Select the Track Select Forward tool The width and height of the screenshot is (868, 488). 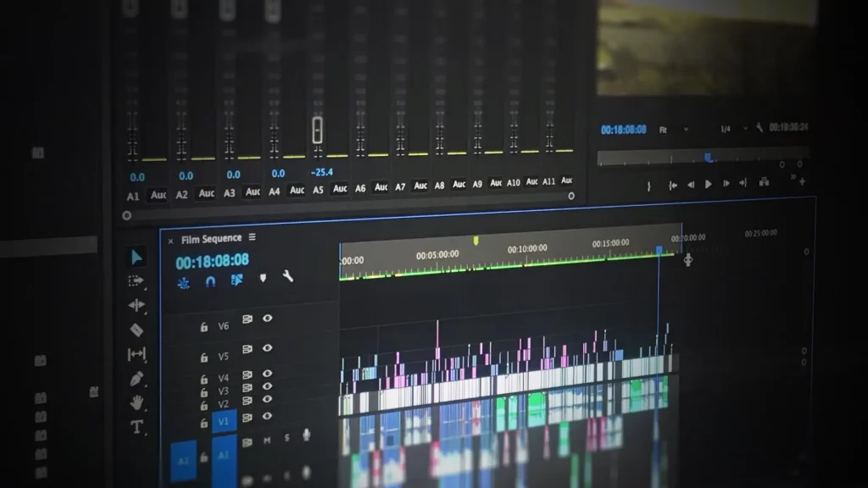(x=136, y=281)
